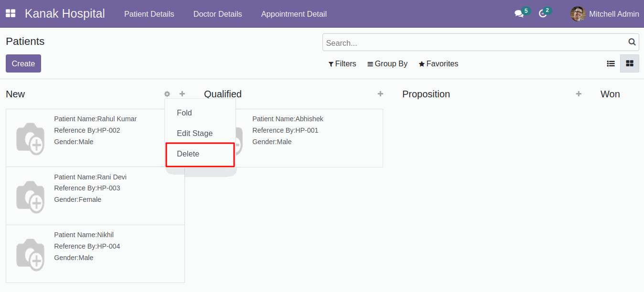Click the Patients breadcrumb heading

tap(25, 42)
